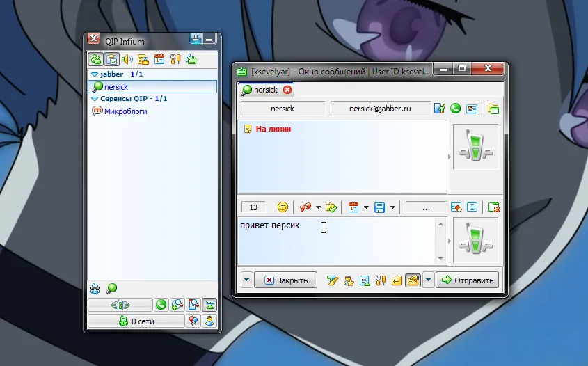Click the smiley emoticon button
Screen dimensions: 588x366
tap(283, 207)
